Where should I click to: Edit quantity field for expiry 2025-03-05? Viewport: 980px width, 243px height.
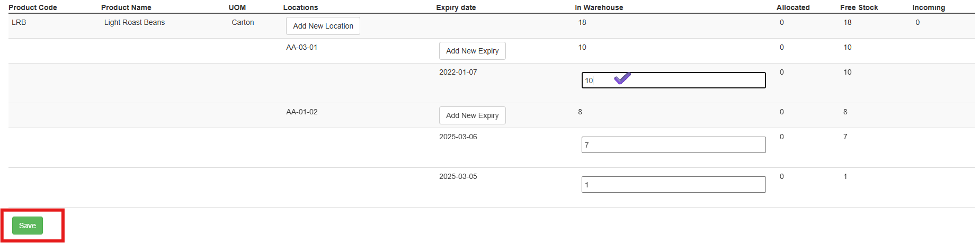pyautogui.click(x=673, y=185)
